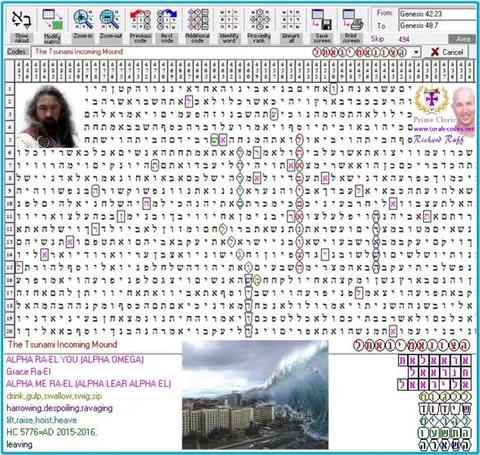Go to Previous code
480x455 pixels.
140,20
